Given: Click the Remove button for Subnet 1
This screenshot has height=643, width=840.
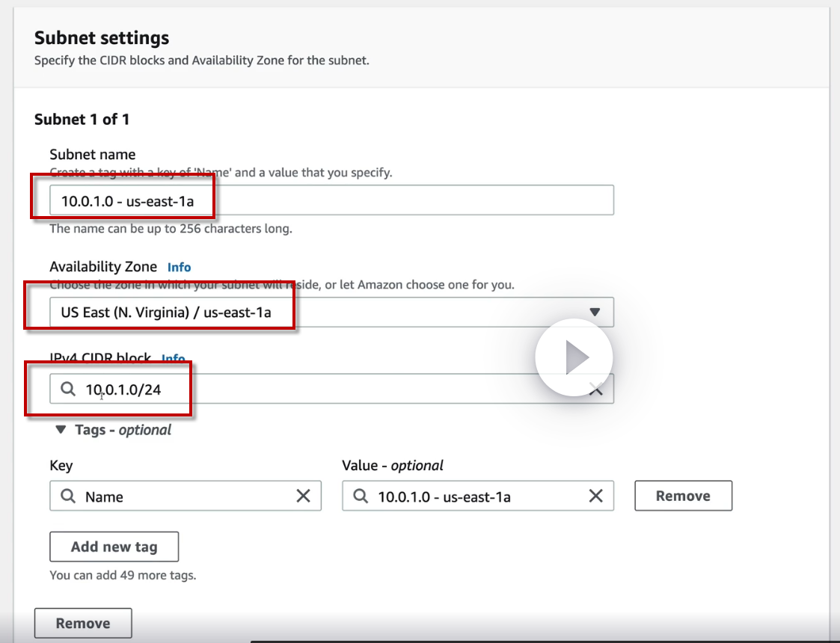Looking at the screenshot, I should (x=83, y=623).
